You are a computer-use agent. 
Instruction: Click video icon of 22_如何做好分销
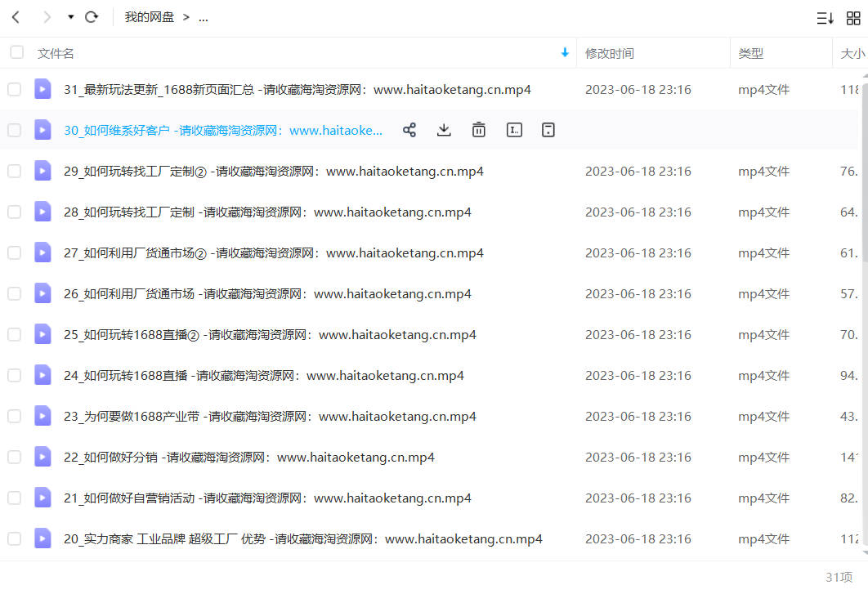43,457
